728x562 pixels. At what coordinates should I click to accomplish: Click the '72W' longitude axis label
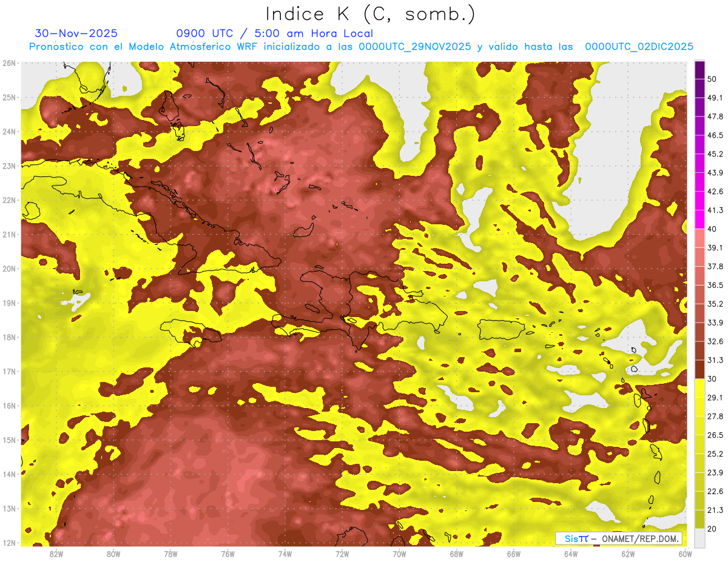pyautogui.click(x=342, y=554)
